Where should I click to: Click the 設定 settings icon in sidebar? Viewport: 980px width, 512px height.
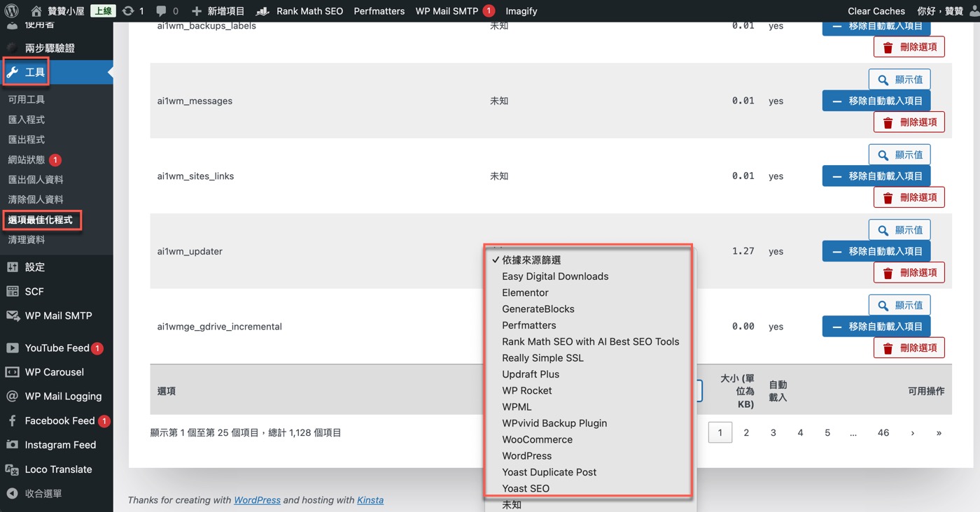12,266
